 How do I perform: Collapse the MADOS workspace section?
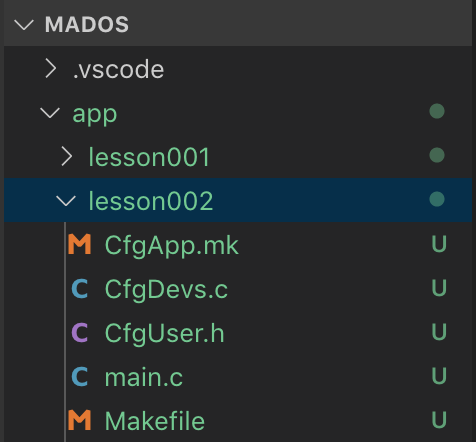pyautogui.click(x=24, y=25)
